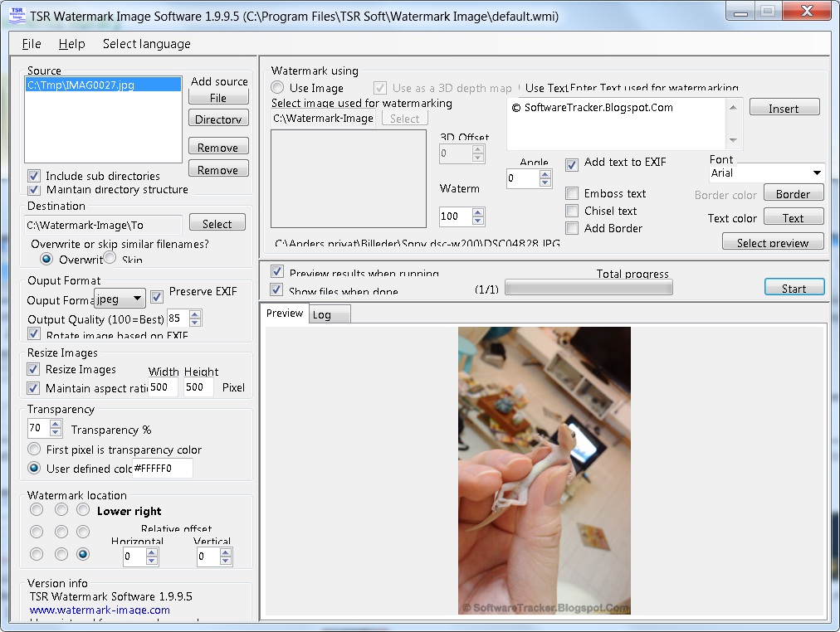The width and height of the screenshot is (840, 632).
Task: Toggle Add text to EXIF checkbox
Action: [572, 164]
